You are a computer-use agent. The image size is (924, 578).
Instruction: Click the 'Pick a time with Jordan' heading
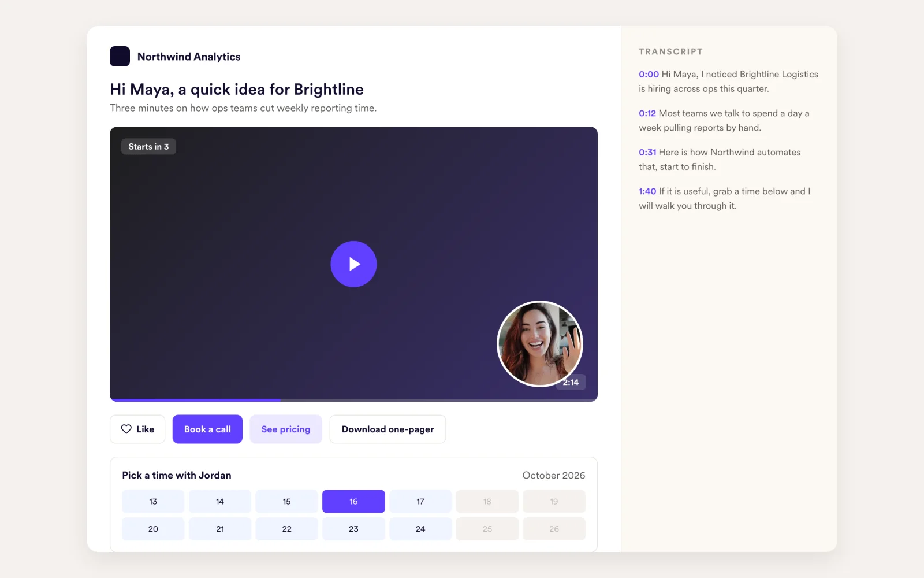pyautogui.click(x=177, y=475)
